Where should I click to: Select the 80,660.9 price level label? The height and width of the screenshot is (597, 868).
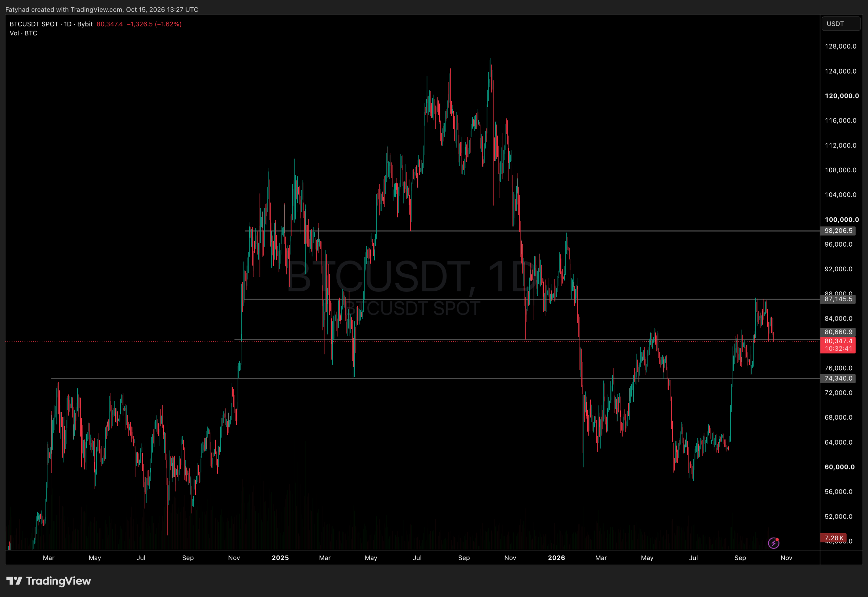click(838, 332)
